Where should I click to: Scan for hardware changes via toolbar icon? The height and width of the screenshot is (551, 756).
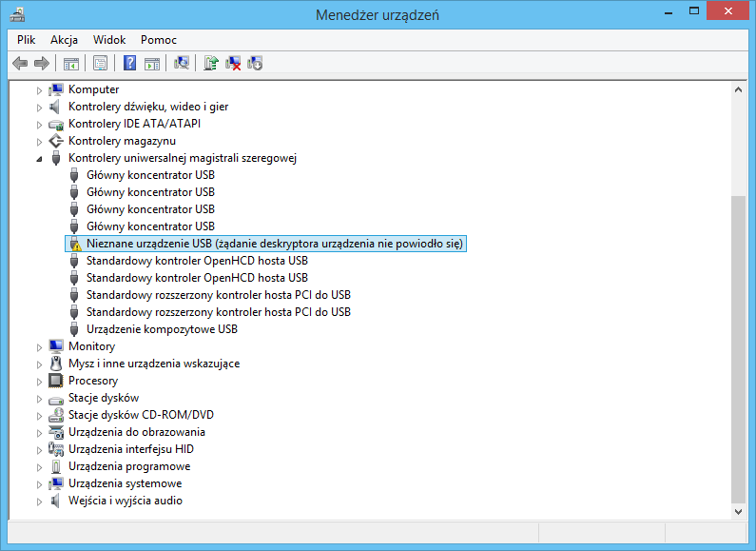pyautogui.click(x=182, y=64)
